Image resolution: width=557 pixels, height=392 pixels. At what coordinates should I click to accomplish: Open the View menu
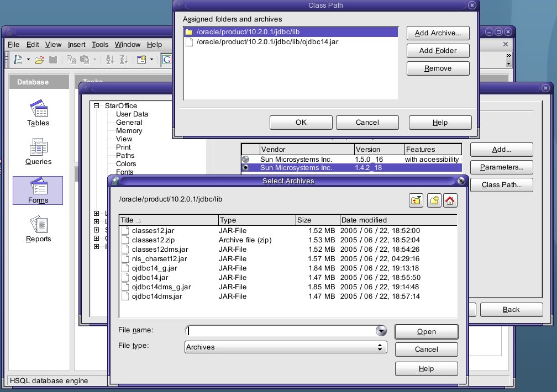click(x=53, y=45)
